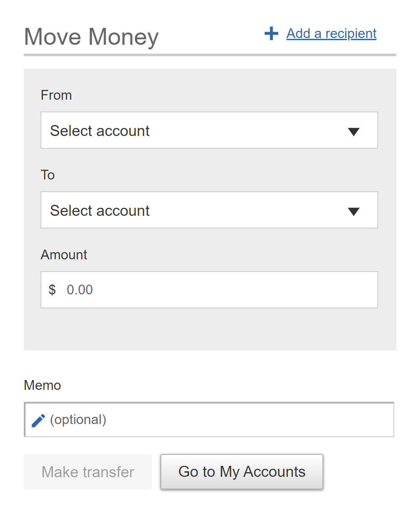Click the Memo field label

point(42,385)
